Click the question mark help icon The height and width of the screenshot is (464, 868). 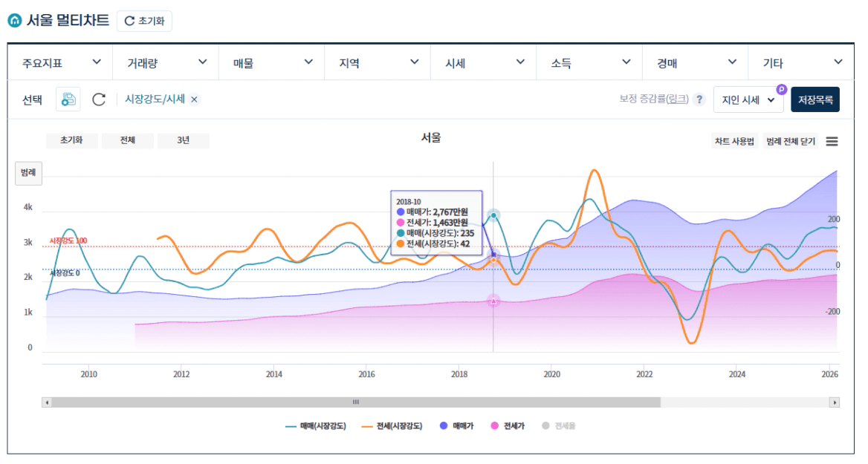point(699,99)
